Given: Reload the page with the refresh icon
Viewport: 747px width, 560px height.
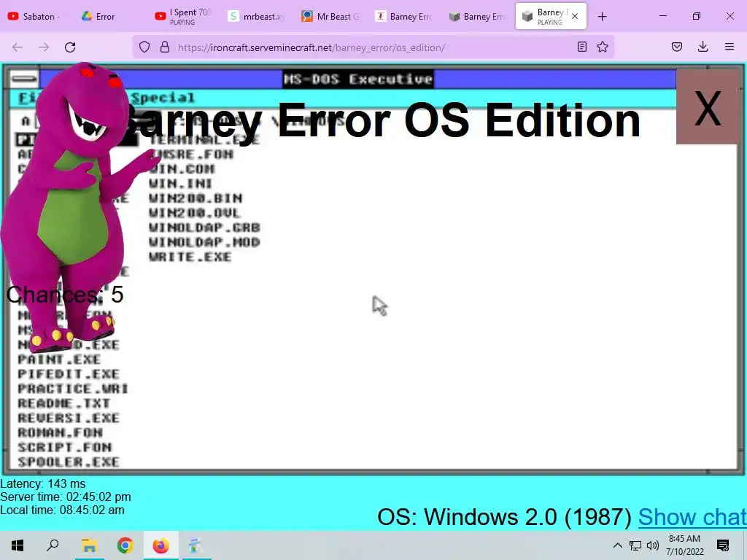Looking at the screenshot, I should click(70, 47).
